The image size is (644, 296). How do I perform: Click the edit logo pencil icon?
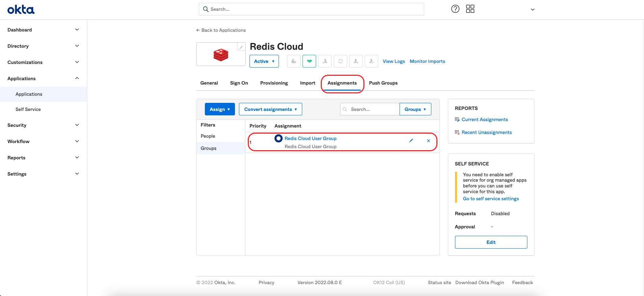click(241, 47)
